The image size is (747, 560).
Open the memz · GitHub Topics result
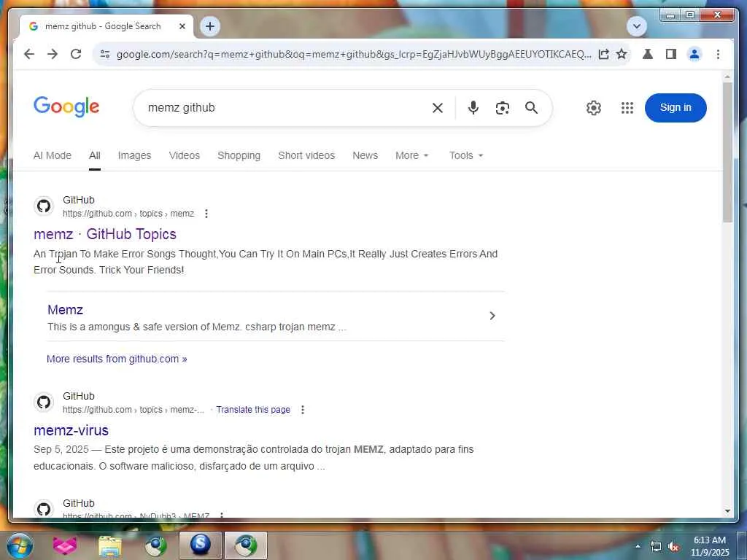pyautogui.click(x=105, y=234)
